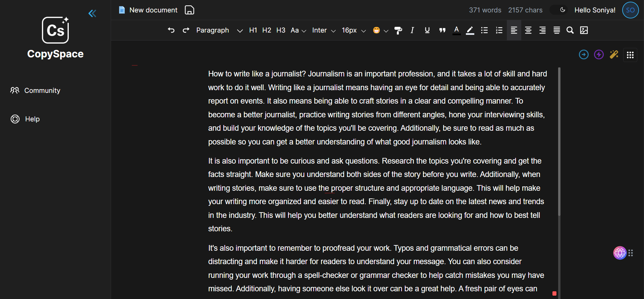Screen dimensions: 644x299
Task: Apply H2 heading
Action: click(267, 30)
